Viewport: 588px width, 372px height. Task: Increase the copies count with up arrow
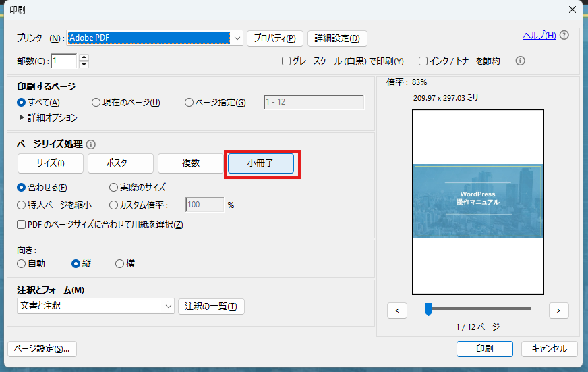pos(84,57)
